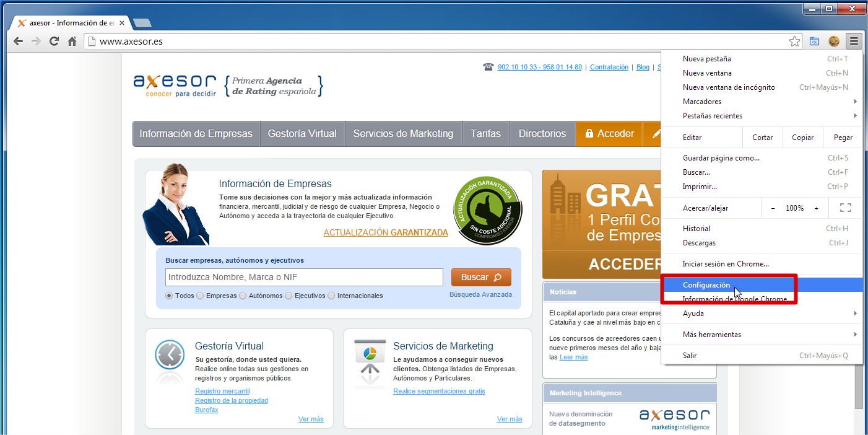The width and height of the screenshot is (868, 435).
Task: Click the cookie extension icon
Action: tap(834, 42)
